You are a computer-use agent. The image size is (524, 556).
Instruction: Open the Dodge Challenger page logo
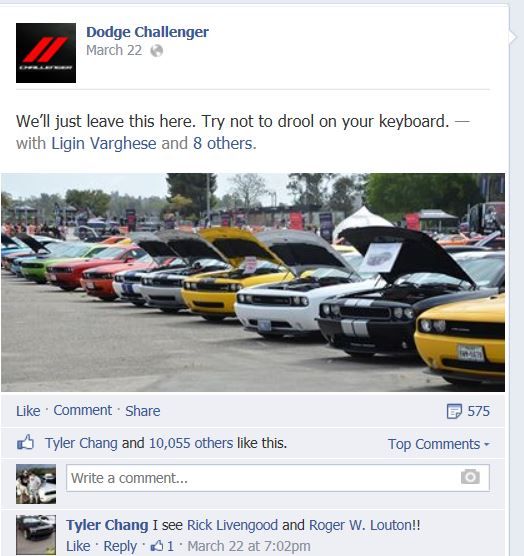tap(46, 53)
